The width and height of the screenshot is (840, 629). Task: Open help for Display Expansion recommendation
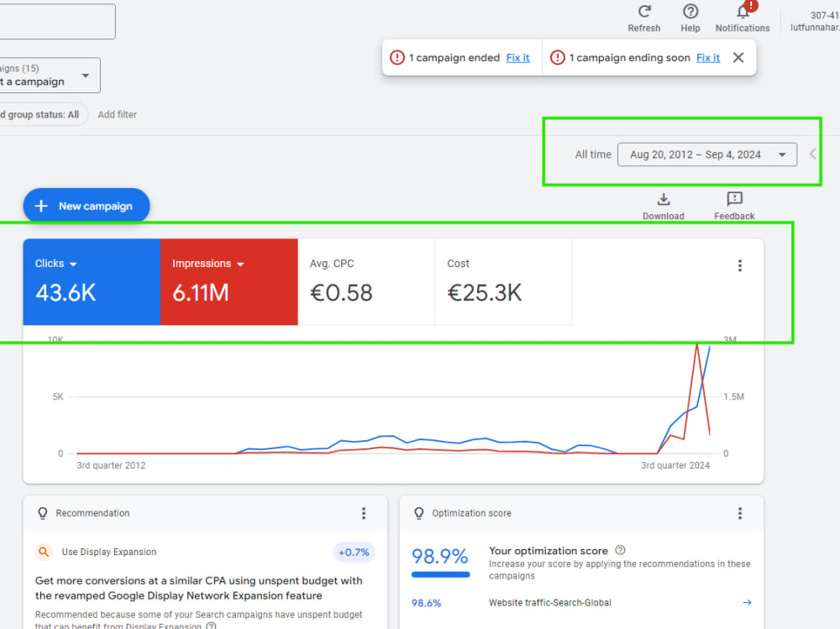[x=212, y=626]
